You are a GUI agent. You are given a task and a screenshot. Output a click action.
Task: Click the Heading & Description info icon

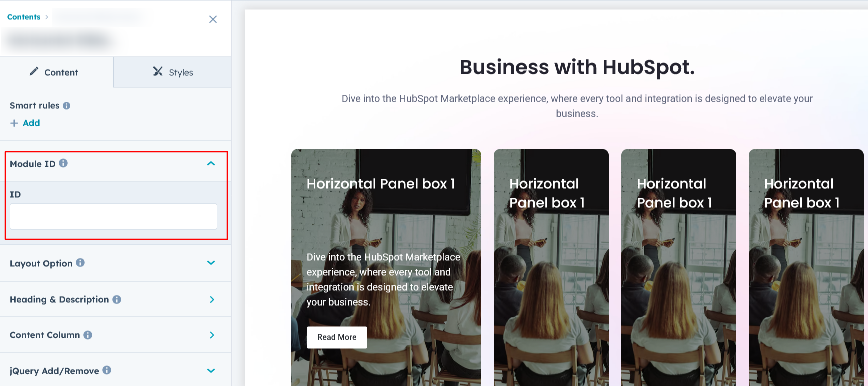[117, 299]
